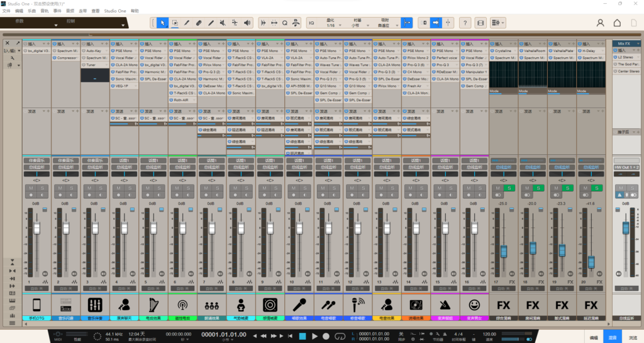Toggle solo on the channel 17 FX
This screenshot has height=343, width=644.
510,188
